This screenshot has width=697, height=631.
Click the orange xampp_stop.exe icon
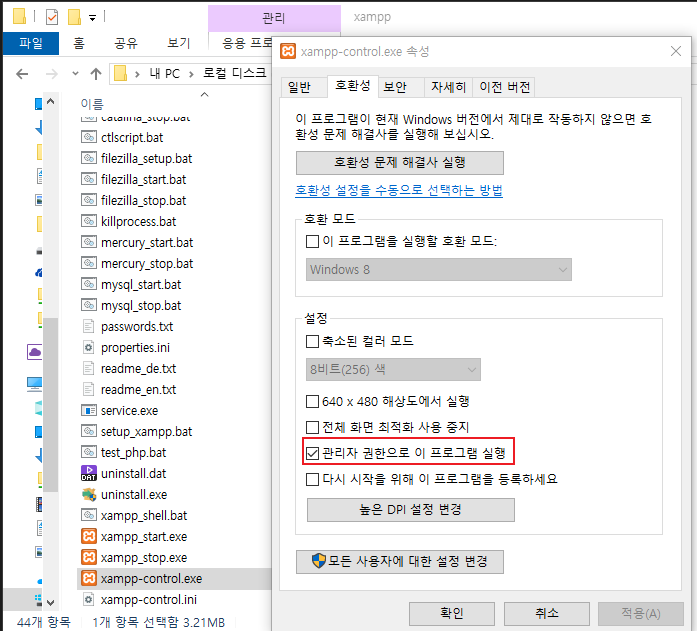tap(89, 557)
